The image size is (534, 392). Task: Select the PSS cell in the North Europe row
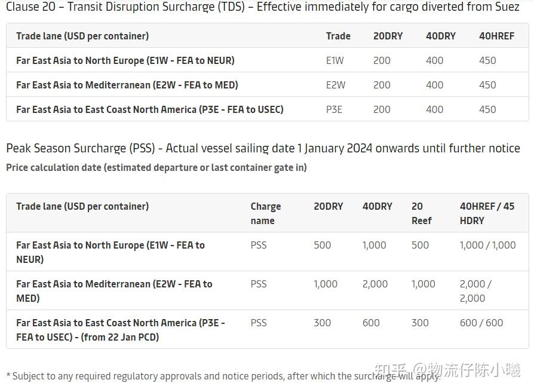pos(259,245)
